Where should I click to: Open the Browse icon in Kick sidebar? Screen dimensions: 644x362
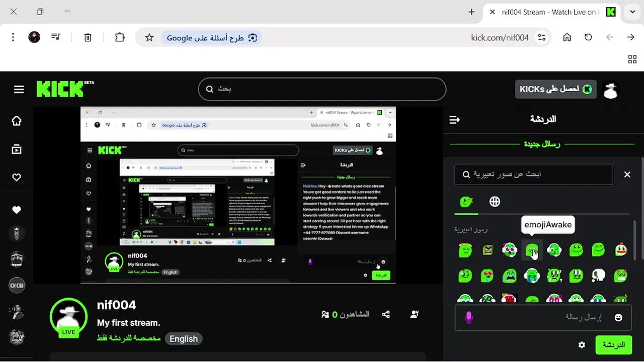coord(17,149)
